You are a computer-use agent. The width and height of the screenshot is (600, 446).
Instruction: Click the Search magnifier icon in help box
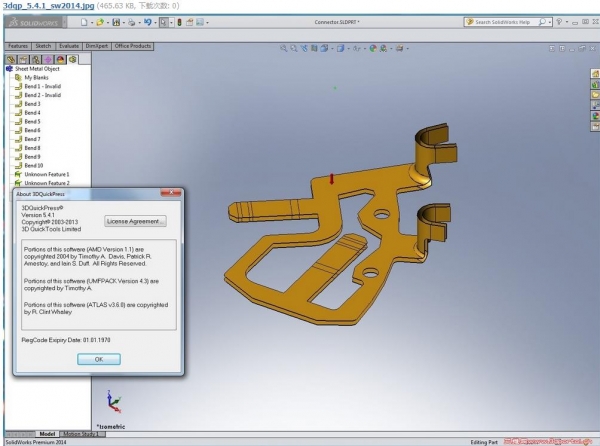pyautogui.click(x=542, y=22)
